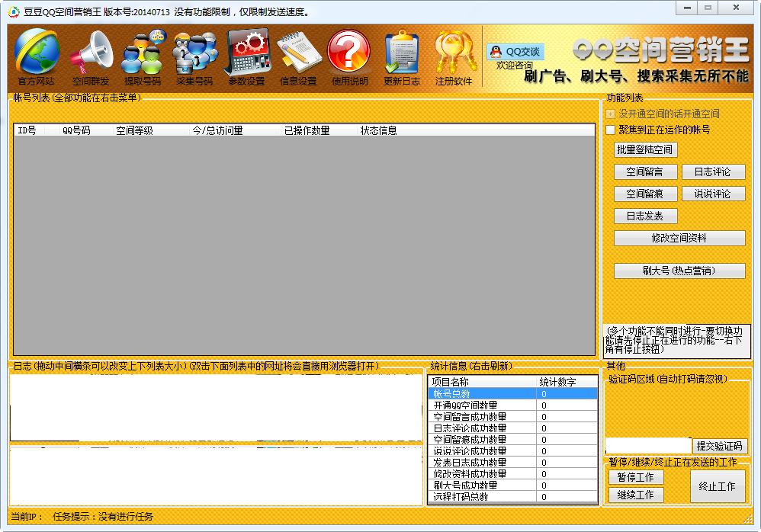Open 注册软件 keys icon

pos(453,57)
